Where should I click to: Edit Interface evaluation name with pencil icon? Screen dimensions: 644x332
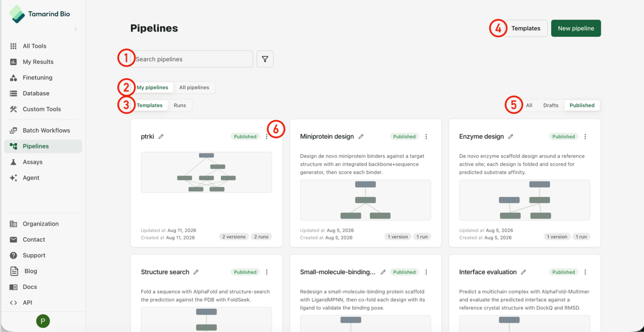pyautogui.click(x=524, y=272)
